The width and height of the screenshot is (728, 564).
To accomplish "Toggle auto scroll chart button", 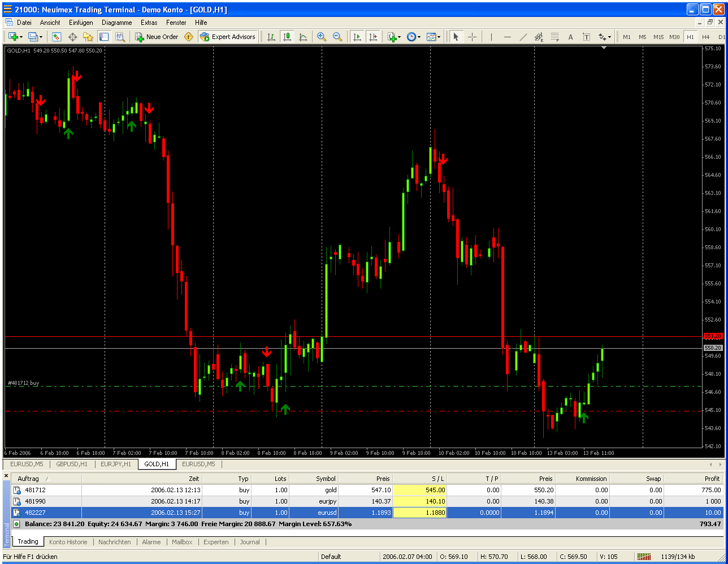I will [x=357, y=37].
